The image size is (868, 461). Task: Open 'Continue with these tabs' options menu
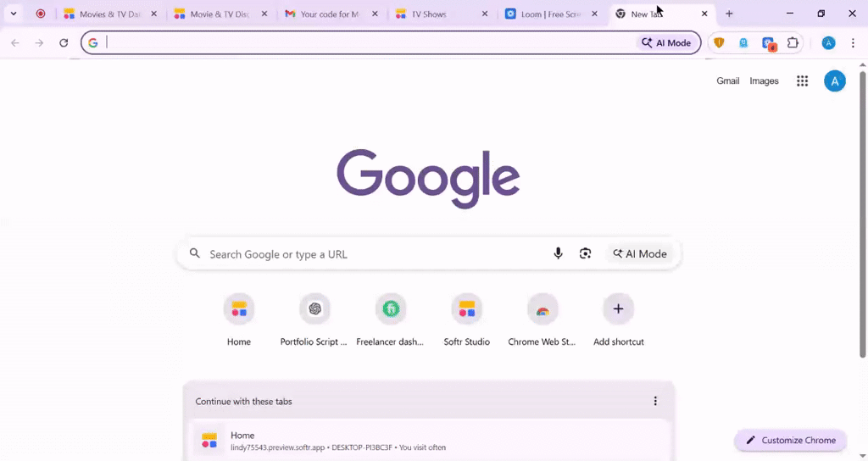click(x=655, y=401)
